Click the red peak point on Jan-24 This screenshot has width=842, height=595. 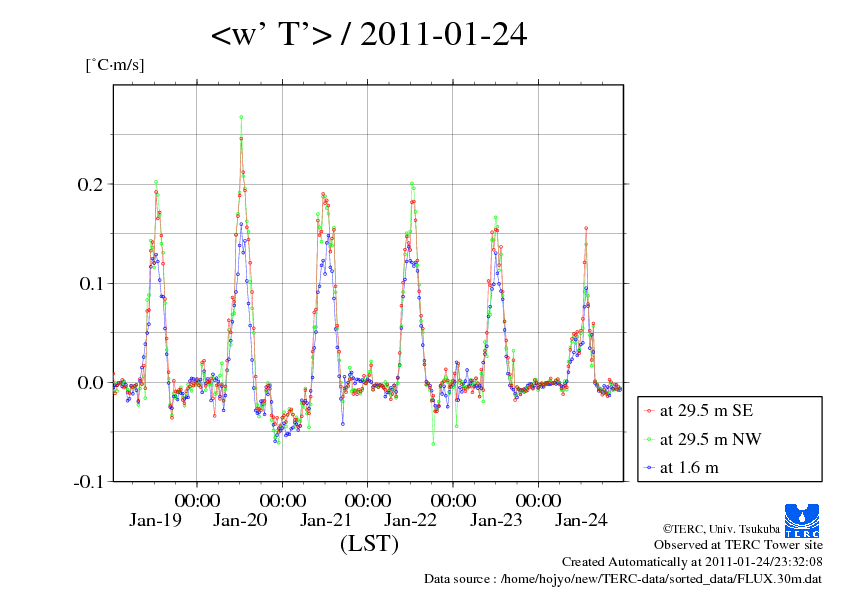(586, 228)
